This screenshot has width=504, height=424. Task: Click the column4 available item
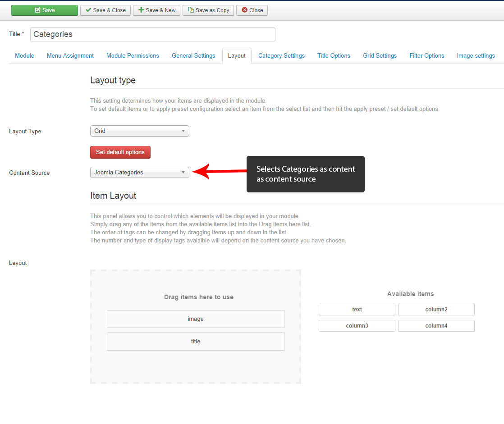point(436,326)
